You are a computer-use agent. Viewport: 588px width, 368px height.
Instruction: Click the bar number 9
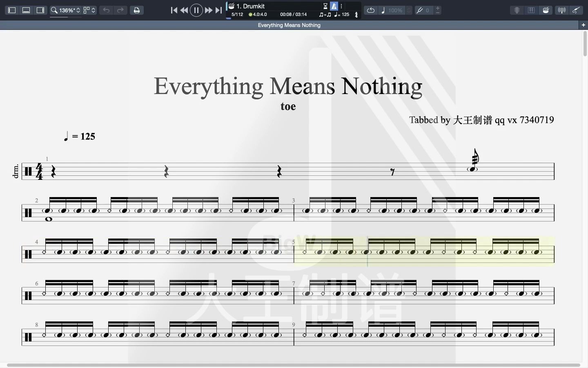pos(293,325)
